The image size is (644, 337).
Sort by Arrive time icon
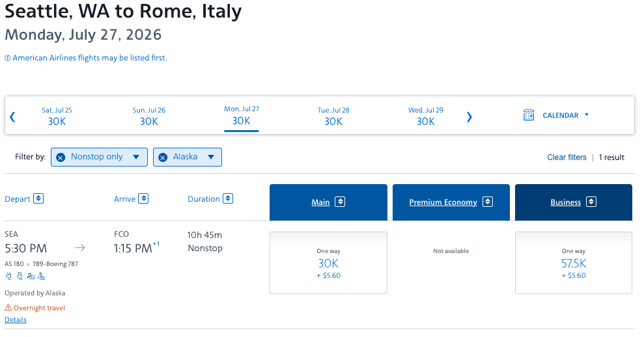(143, 198)
